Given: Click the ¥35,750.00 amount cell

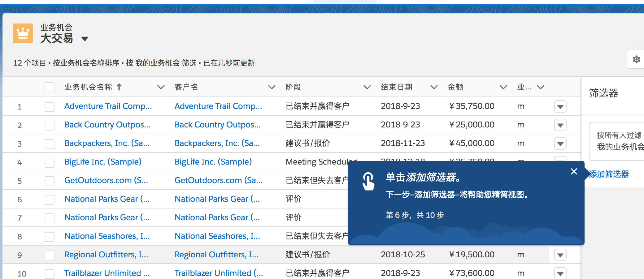Looking at the screenshot, I should 472,106.
